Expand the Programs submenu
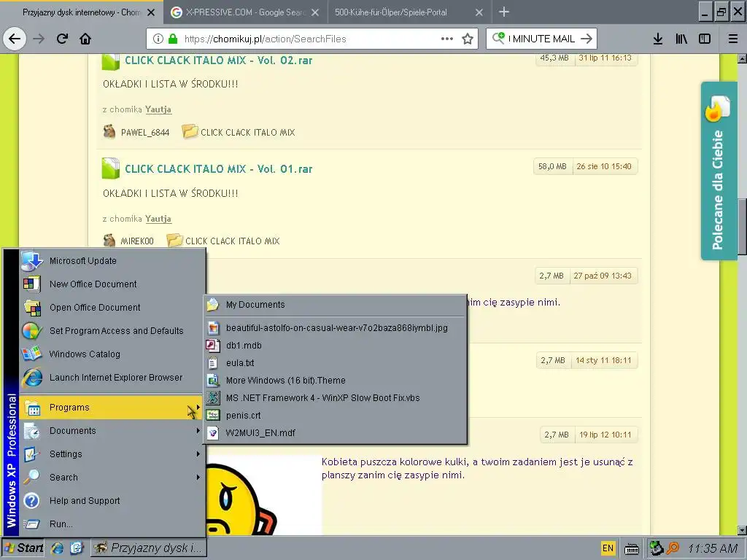The width and height of the screenshot is (747, 560). (112, 407)
